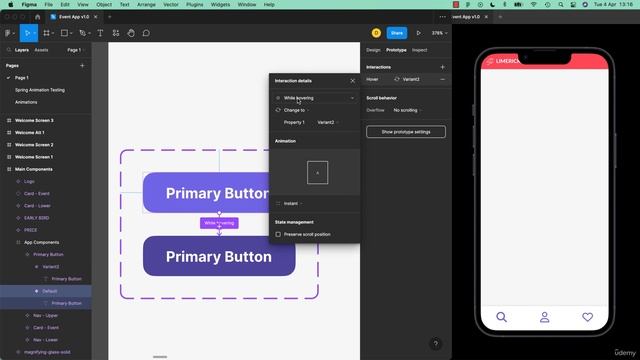Select the lower Primary Button variant on canvas
640x360 pixels.
tap(219, 256)
